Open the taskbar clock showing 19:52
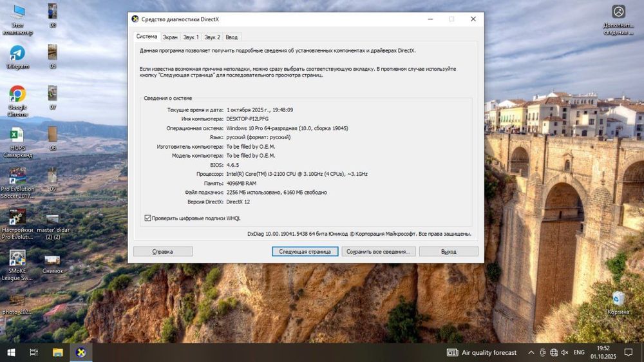 click(x=603, y=352)
